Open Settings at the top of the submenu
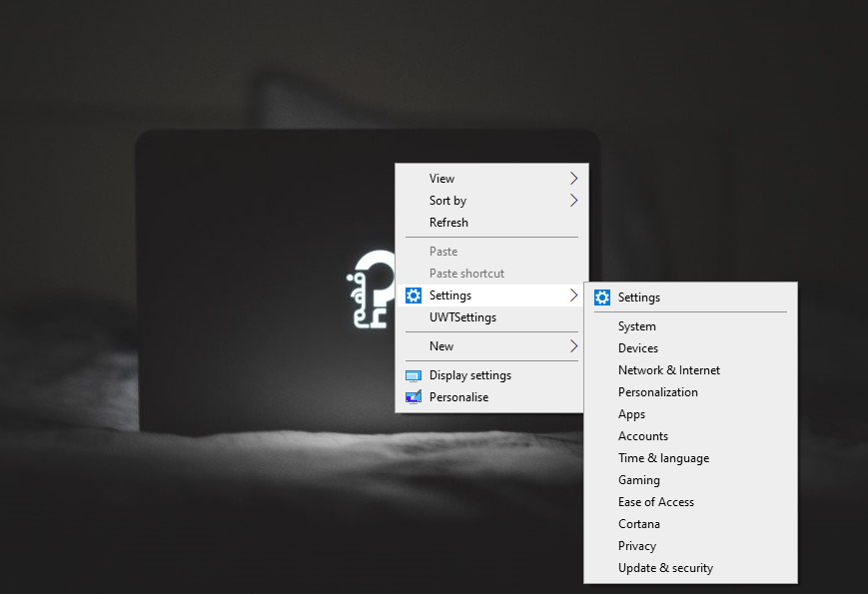The width and height of the screenshot is (868, 594). click(690, 297)
